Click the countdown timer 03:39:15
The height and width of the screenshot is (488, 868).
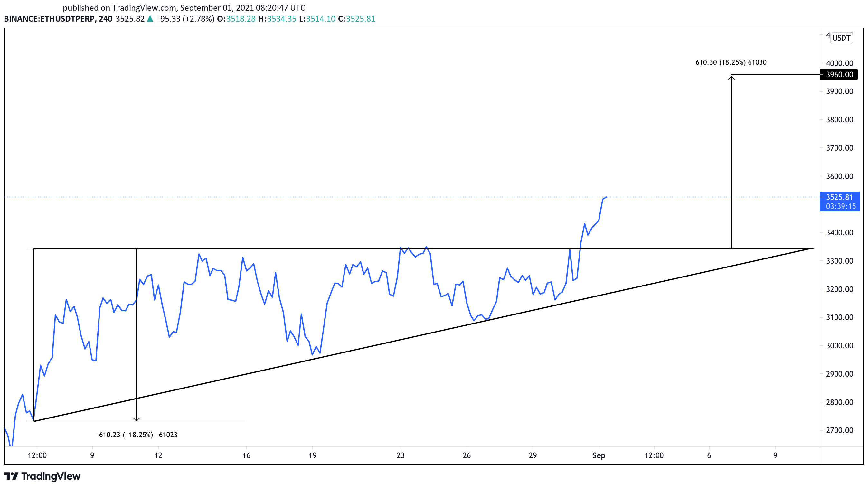[841, 206]
